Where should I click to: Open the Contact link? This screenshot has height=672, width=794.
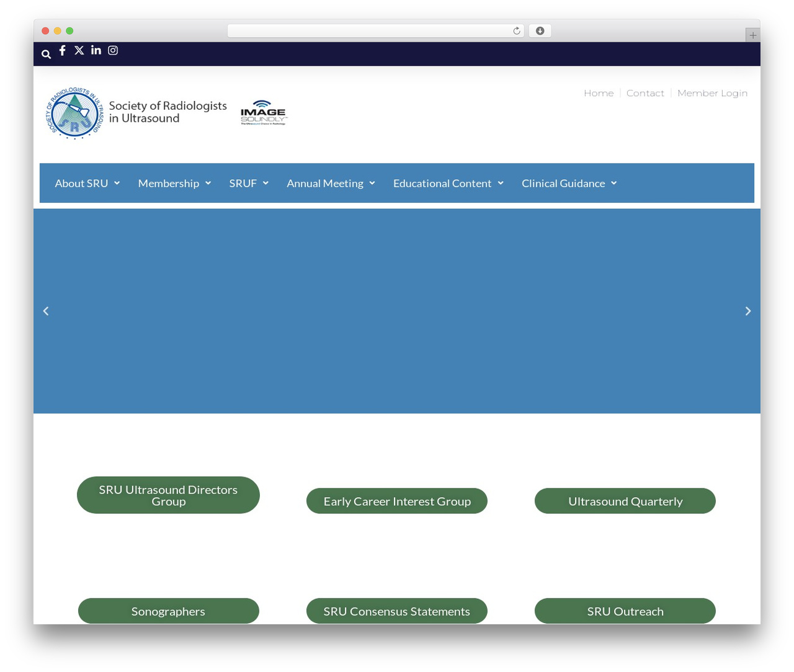(645, 93)
